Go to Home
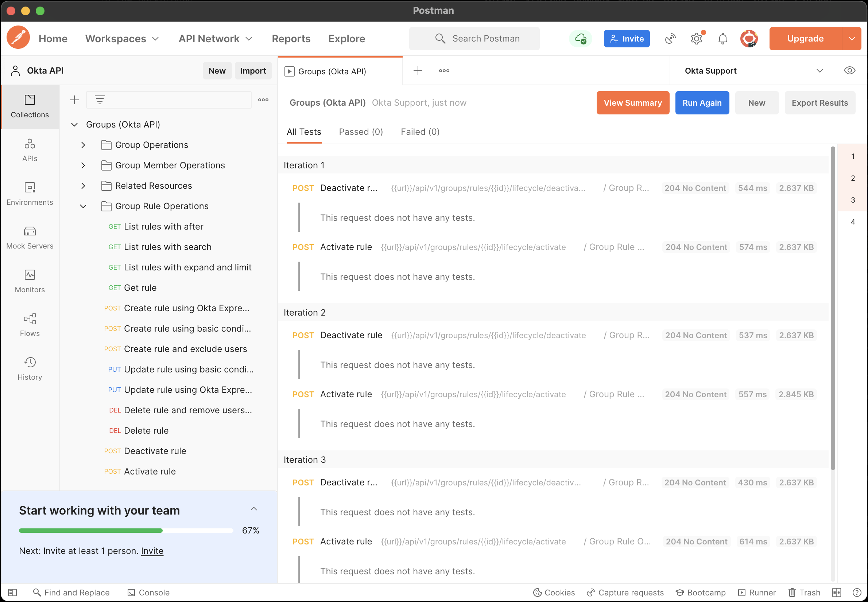 click(53, 39)
